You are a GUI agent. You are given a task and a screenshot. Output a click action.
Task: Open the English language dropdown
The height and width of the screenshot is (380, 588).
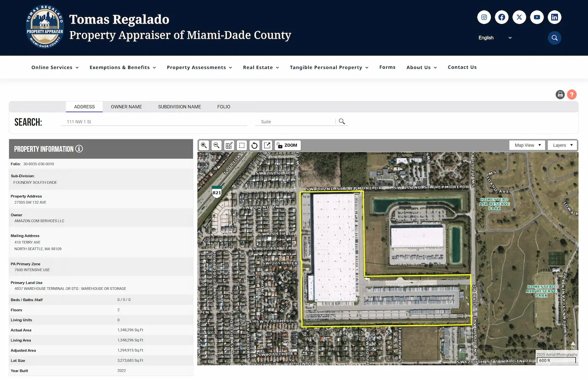click(496, 38)
